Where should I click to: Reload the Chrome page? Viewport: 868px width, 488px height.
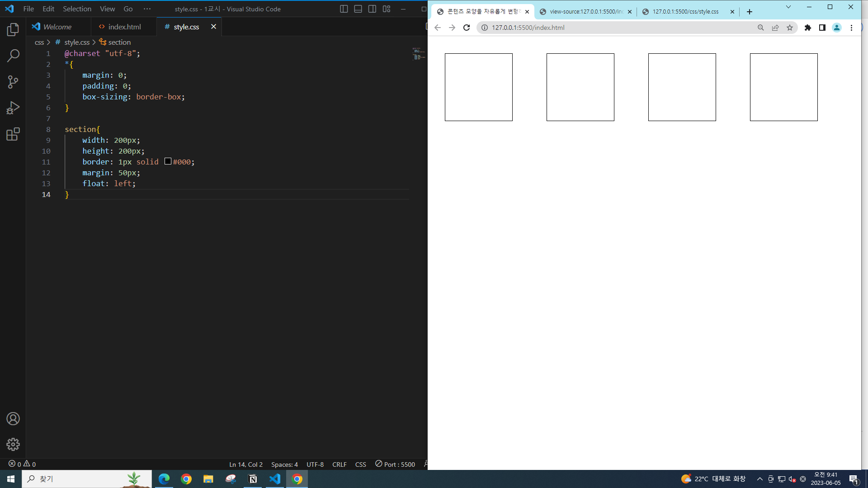click(467, 28)
